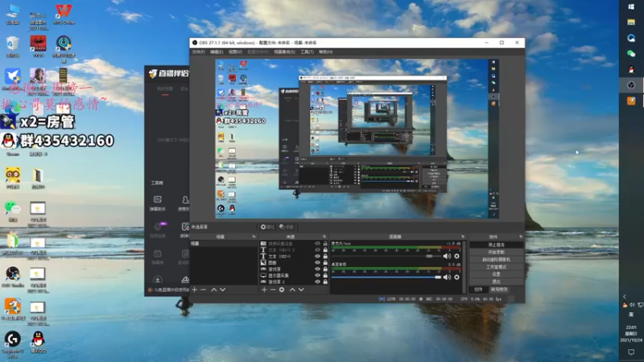Open OBS Studio desktop shortcut
Image resolution: width=644 pixels, height=362 pixels.
[13, 276]
